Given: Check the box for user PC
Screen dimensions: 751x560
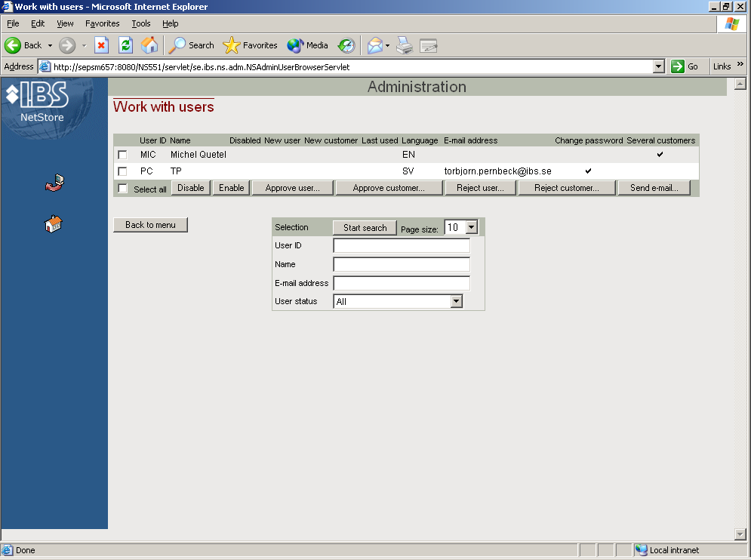Looking at the screenshot, I should coord(122,171).
